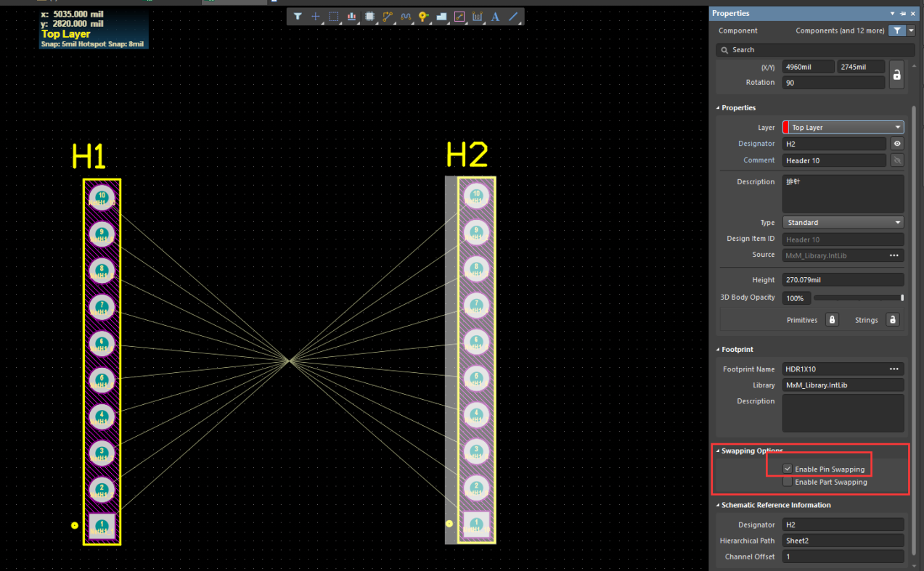Image resolution: width=924 pixels, height=571 pixels.
Task: Toggle comment visibility icon
Action: coord(897,160)
